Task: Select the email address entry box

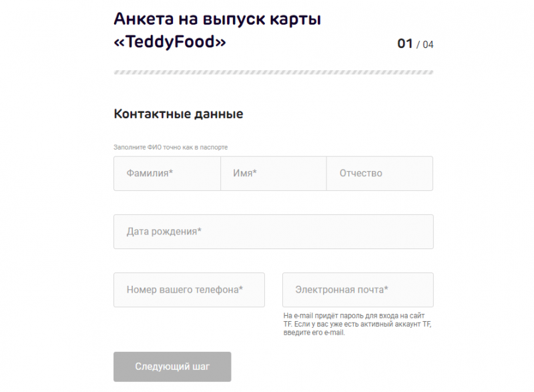Action: pos(358,290)
